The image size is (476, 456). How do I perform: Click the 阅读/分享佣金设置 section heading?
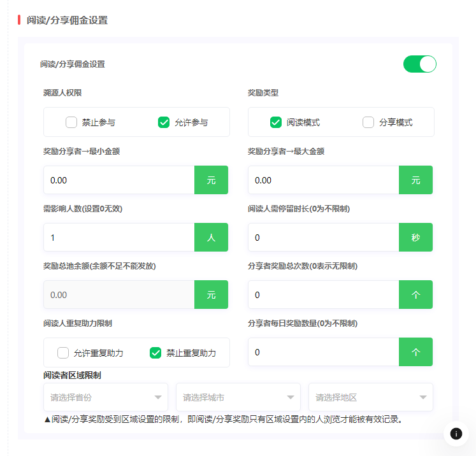pos(67,20)
